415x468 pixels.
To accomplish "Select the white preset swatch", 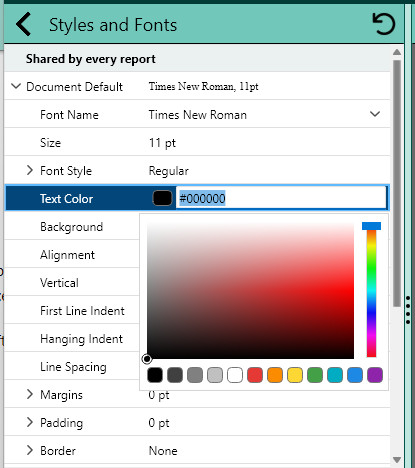I will point(235,375).
